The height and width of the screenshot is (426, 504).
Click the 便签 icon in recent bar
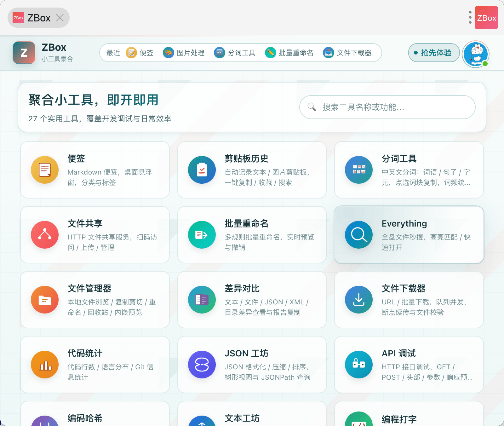131,53
